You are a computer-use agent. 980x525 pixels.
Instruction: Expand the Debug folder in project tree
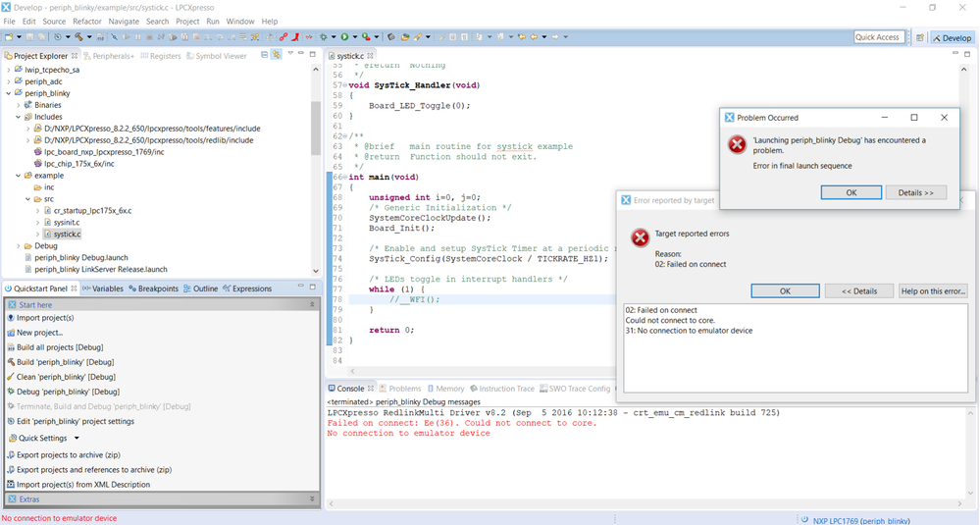tap(17, 246)
